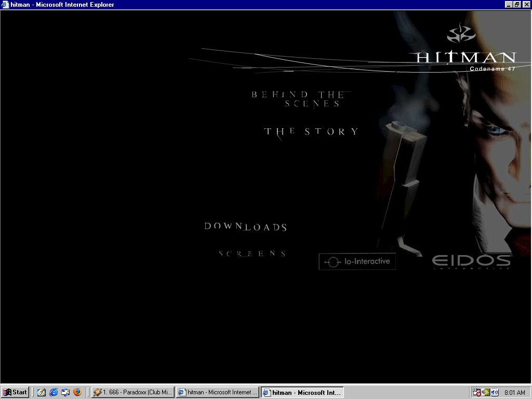Open the Screens gallery link
532x399 pixels.
[252, 254]
